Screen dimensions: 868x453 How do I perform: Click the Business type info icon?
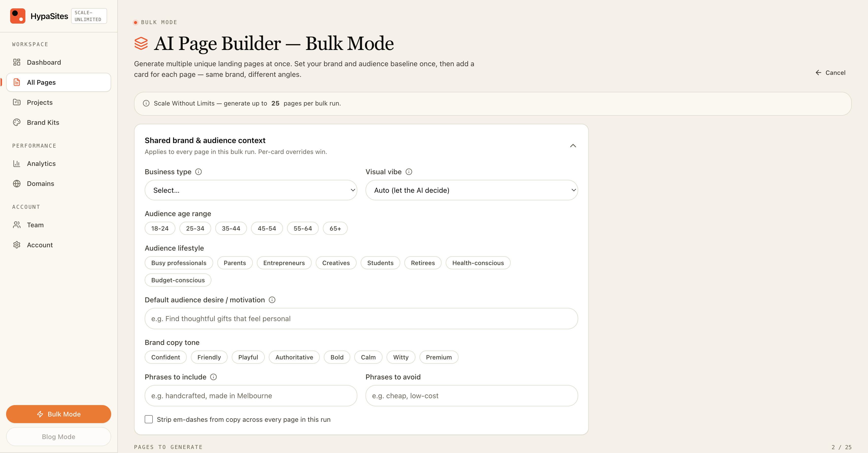(198, 172)
